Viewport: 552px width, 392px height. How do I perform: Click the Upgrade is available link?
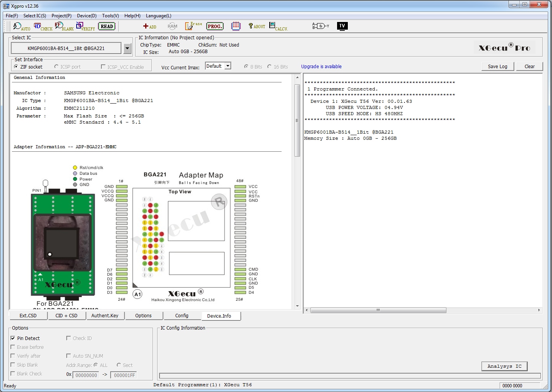321,67
